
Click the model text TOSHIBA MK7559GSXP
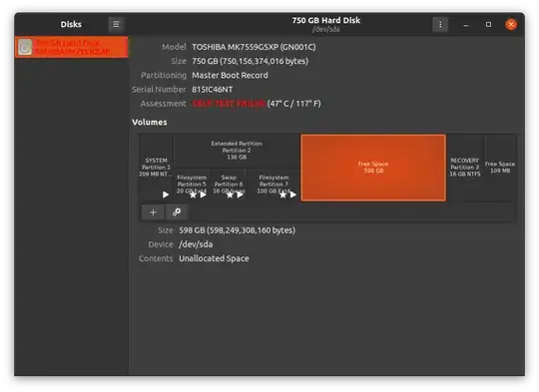[254, 47]
